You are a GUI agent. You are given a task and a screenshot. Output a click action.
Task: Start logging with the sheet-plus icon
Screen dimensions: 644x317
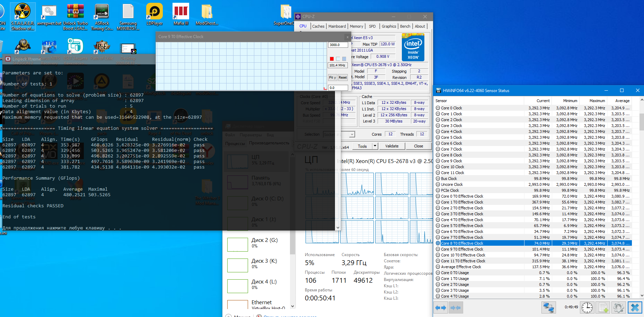click(x=603, y=307)
